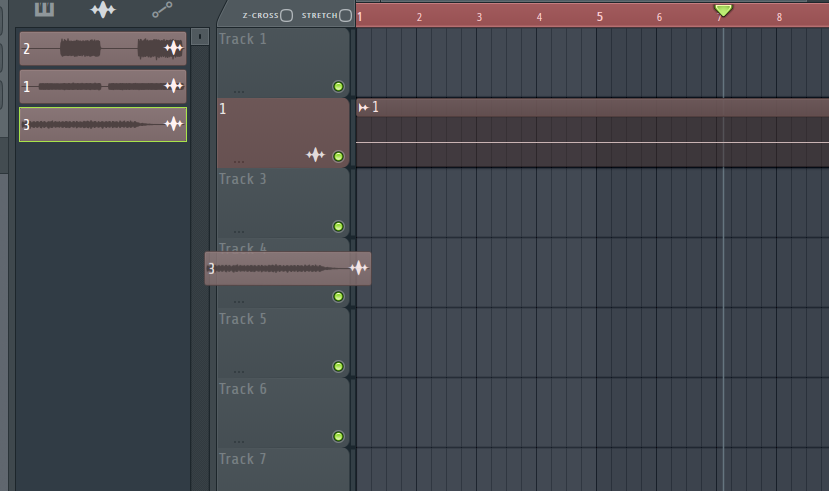Click waveform icon on picker clip 3
This screenshot has height=491, width=829.
tap(174, 124)
